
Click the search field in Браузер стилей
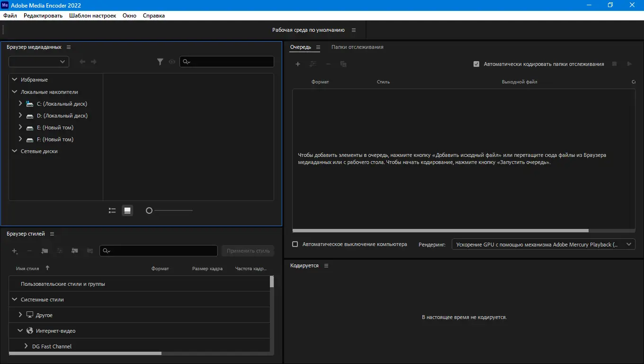pos(158,251)
